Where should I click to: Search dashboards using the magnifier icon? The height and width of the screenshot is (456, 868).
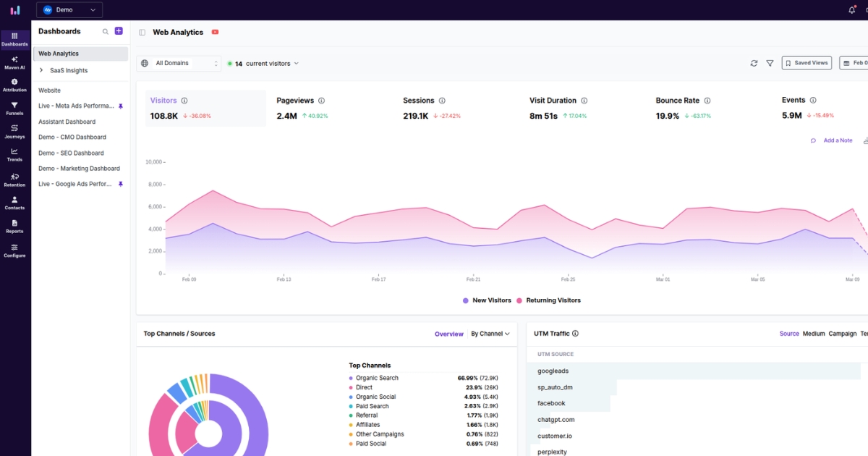point(106,31)
